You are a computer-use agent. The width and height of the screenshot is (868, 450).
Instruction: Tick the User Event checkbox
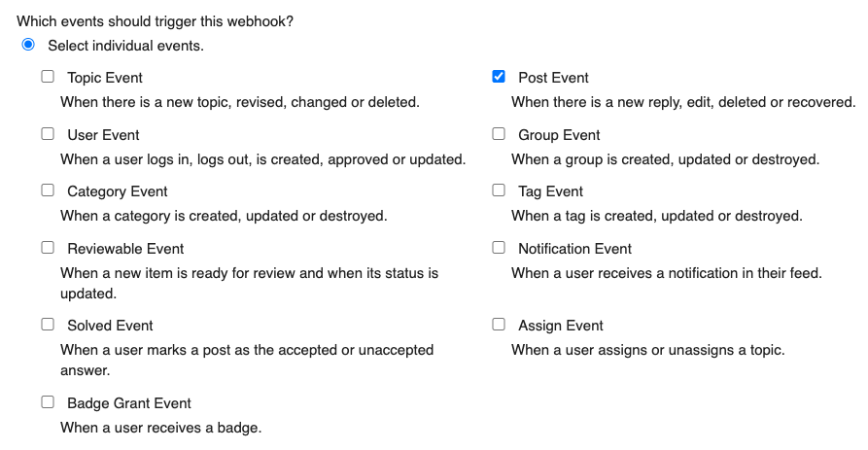(x=48, y=134)
